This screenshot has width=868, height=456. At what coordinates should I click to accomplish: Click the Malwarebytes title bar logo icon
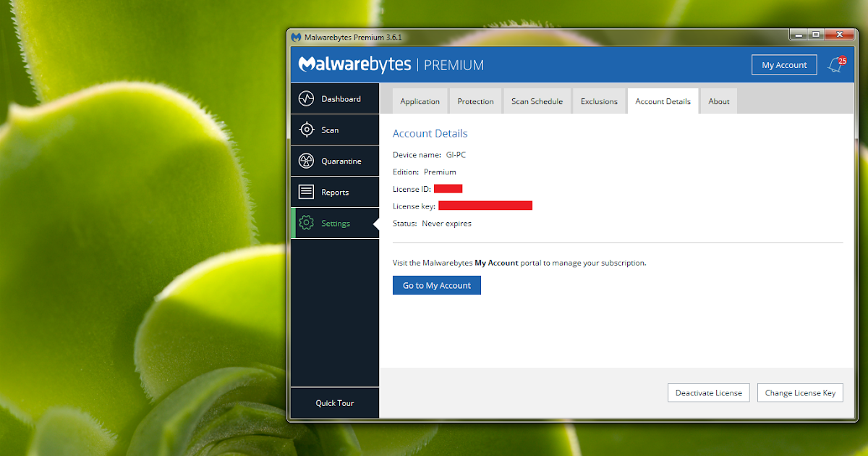pos(296,37)
